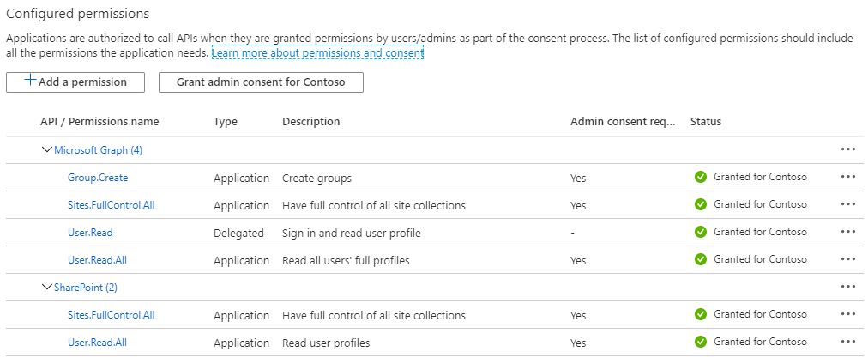Open SharePoint Sites.FullControl.All permission link
868x364 pixels.
(x=111, y=315)
